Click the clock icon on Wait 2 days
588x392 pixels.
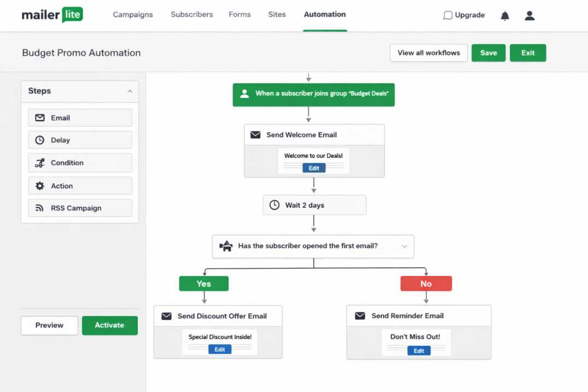click(x=275, y=205)
